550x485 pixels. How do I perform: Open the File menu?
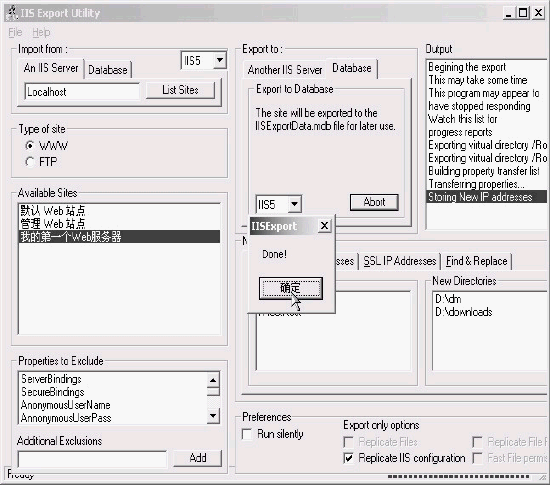[x=15, y=32]
